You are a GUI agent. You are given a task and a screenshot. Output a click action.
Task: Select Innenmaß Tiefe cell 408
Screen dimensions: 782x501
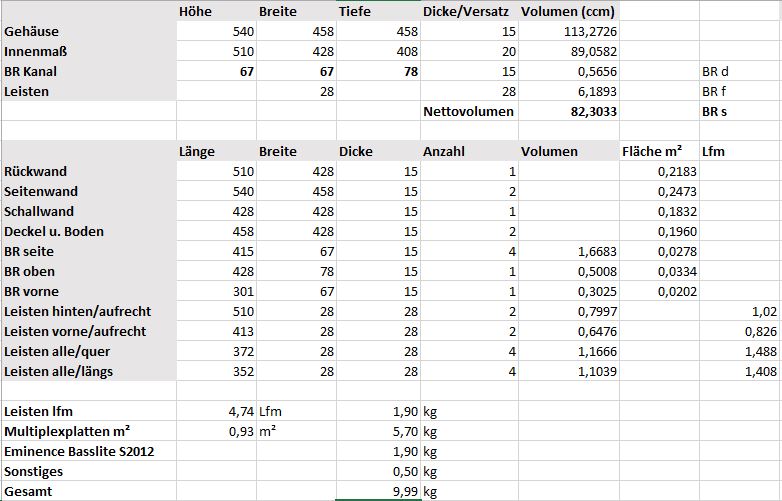pos(379,51)
